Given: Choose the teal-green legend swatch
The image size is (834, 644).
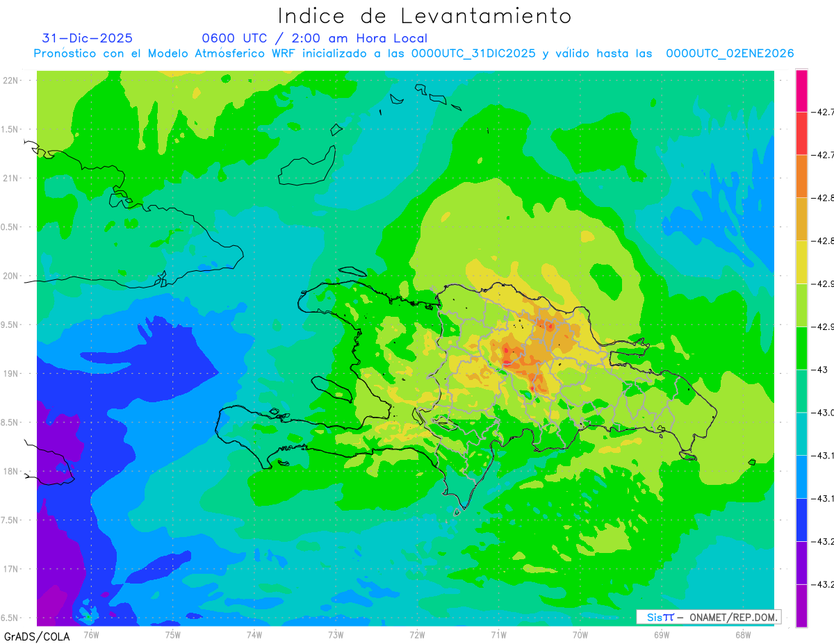Looking at the screenshot, I should coord(801,391).
